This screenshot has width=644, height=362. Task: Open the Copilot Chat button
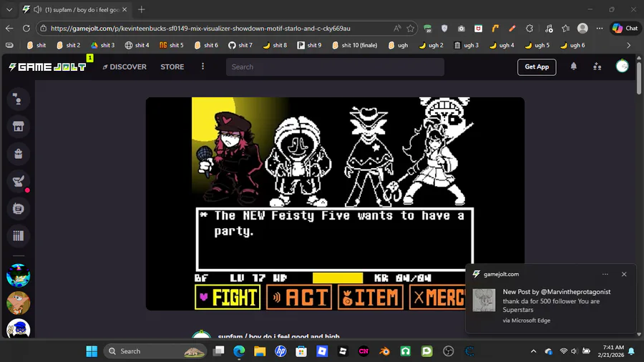(x=625, y=29)
